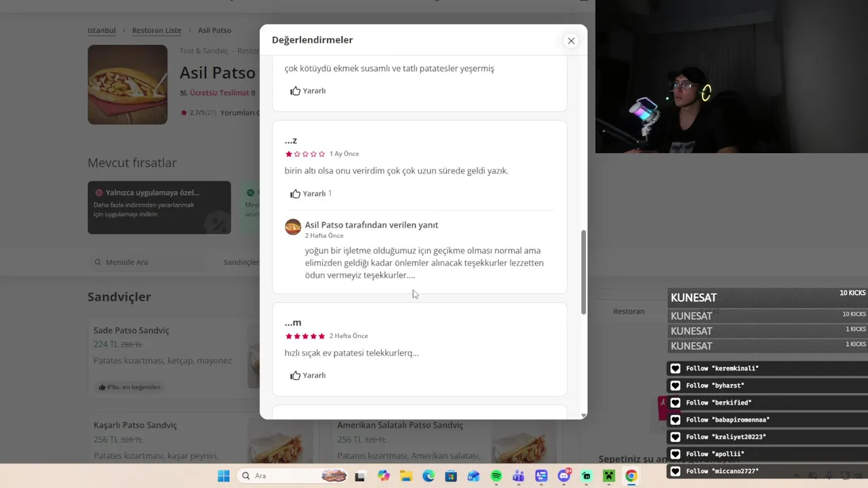Click the review text "hızlı sıcak ev patatesi"
Viewport: 868px width, 488px height.
pos(351,353)
